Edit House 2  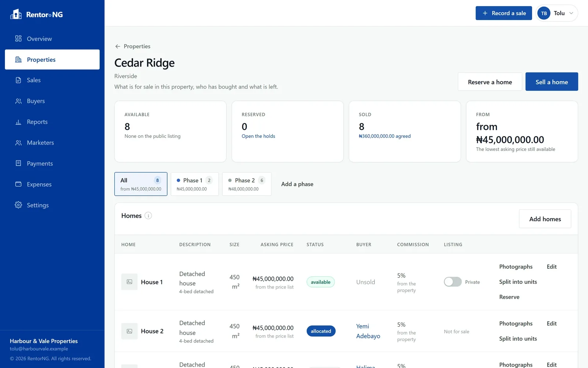coord(552,323)
